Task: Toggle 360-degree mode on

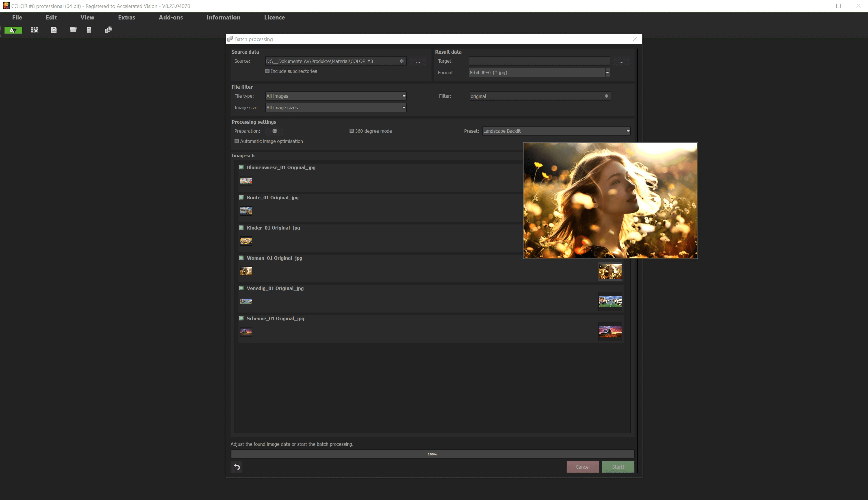Action: pyautogui.click(x=351, y=131)
